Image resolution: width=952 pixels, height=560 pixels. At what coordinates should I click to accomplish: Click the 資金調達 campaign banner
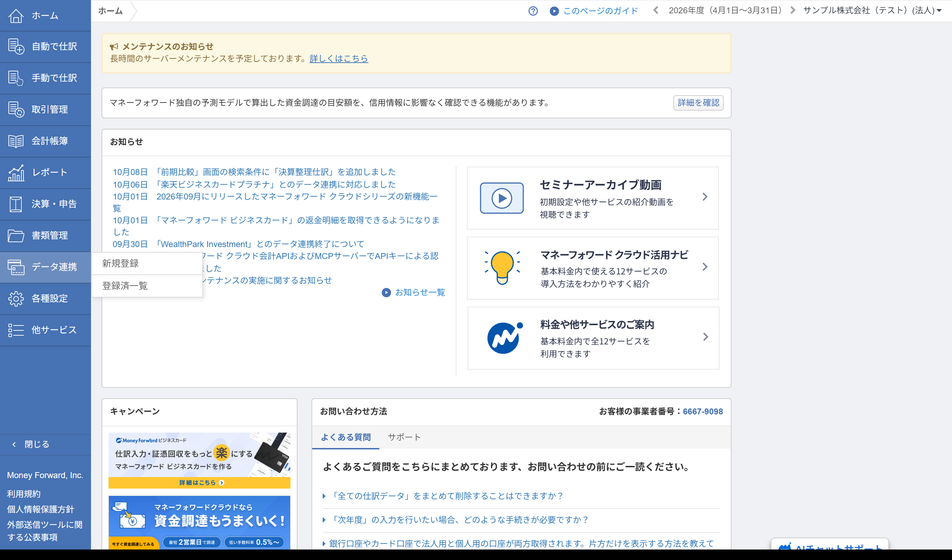pos(199,523)
